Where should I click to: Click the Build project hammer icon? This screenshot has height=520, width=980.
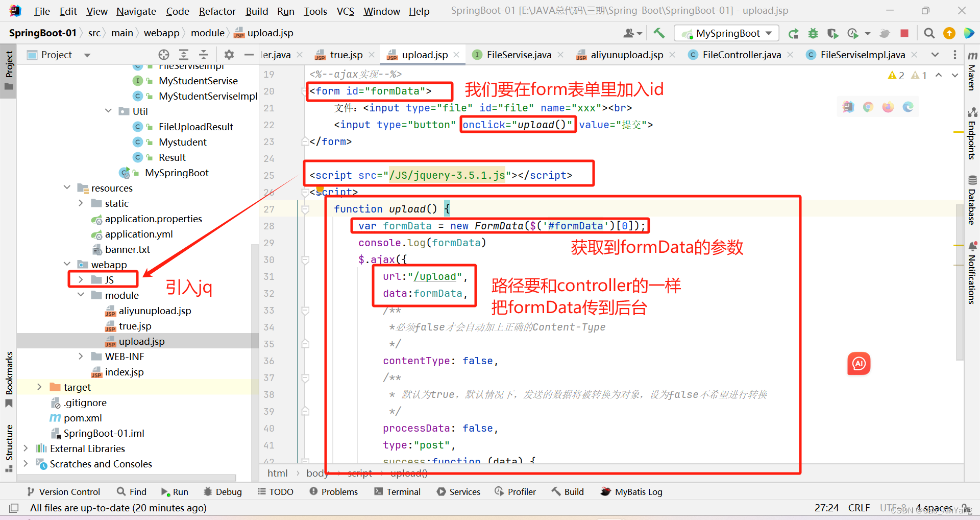[x=659, y=33]
